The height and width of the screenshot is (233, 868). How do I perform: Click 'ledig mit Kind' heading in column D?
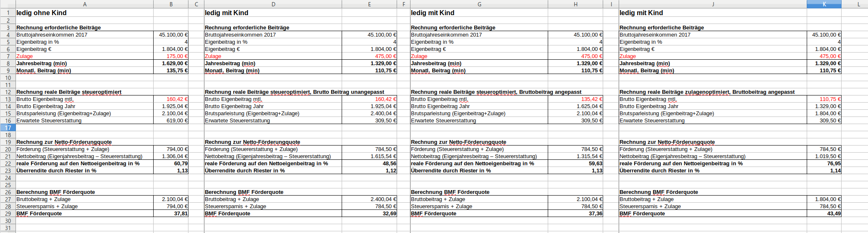tap(227, 13)
